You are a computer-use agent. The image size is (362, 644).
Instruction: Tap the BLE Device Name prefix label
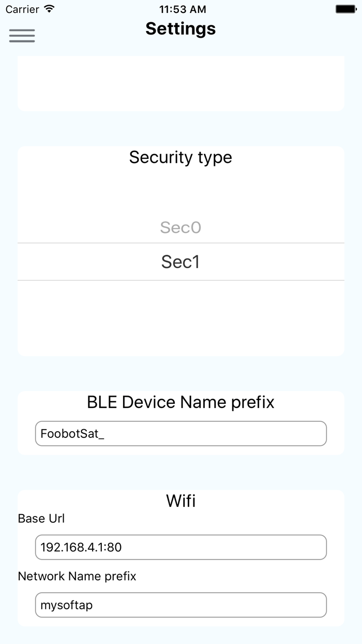(180, 402)
